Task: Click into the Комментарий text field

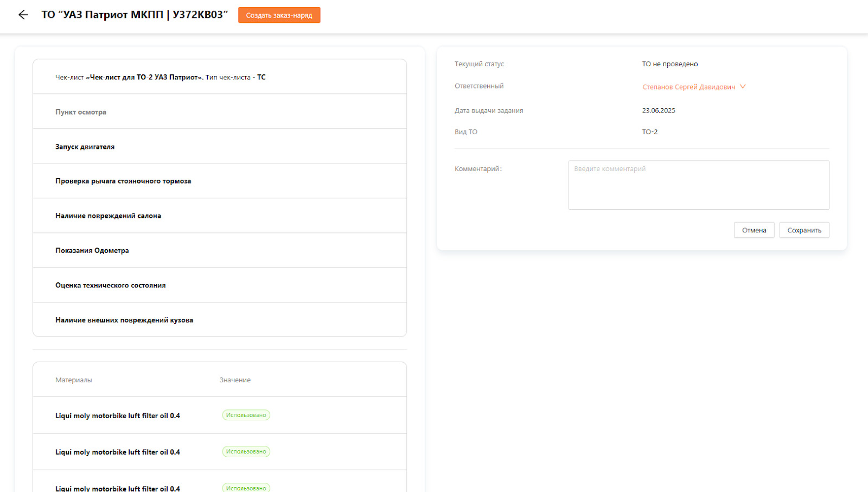Action: coord(698,185)
